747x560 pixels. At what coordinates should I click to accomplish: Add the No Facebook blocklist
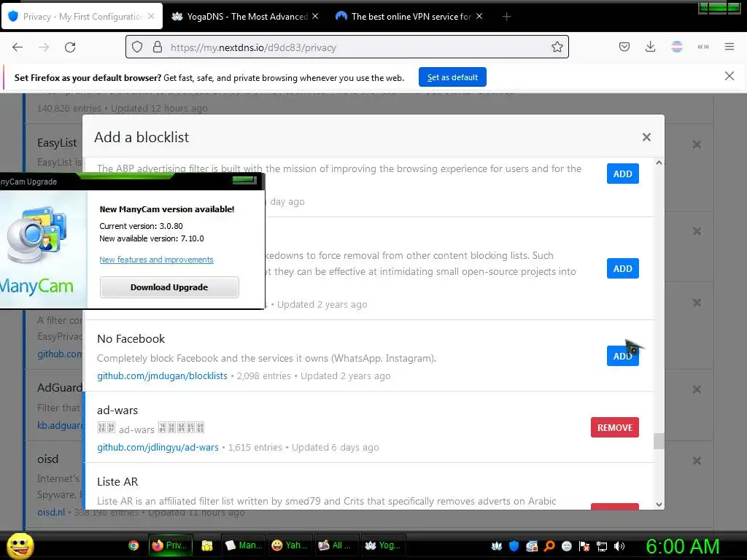pyautogui.click(x=622, y=356)
